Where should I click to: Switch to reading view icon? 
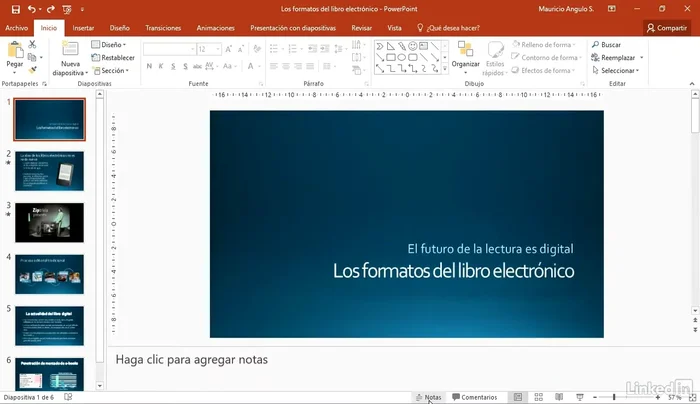559,397
